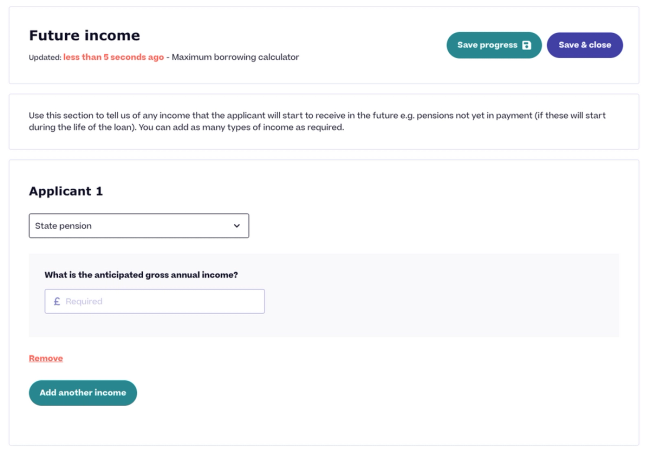
Task: Click the 'Required' placeholder text
Action: [x=84, y=301]
